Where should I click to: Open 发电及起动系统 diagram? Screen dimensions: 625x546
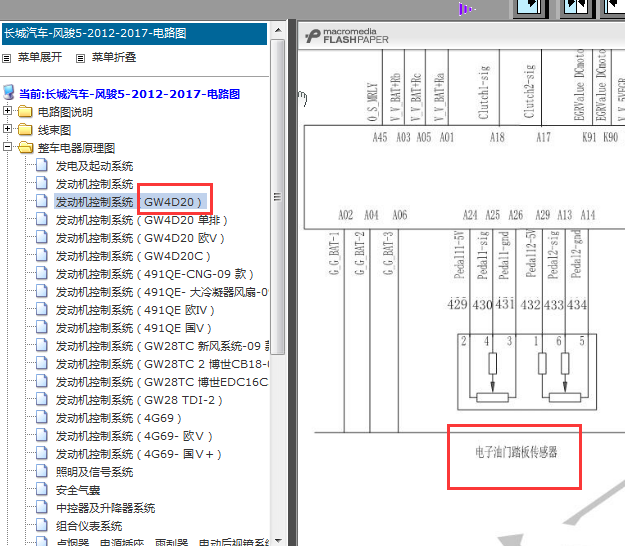point(94,166)
